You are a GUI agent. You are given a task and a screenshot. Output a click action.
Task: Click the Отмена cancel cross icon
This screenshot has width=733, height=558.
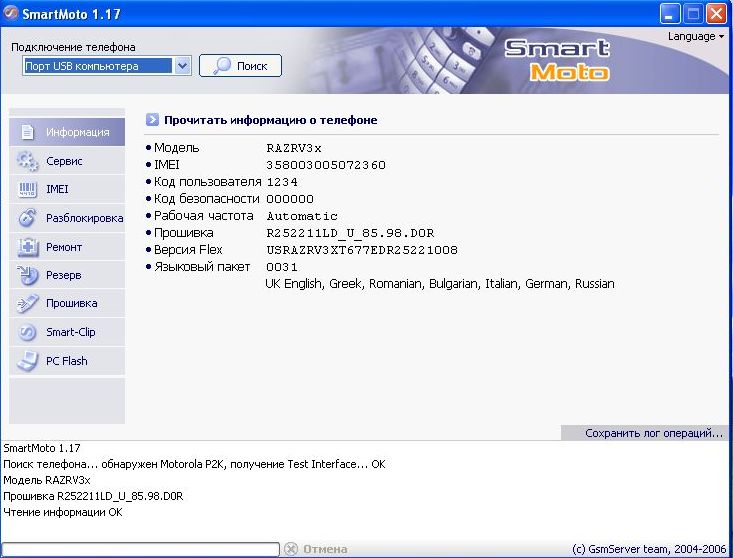pos(291,549)
